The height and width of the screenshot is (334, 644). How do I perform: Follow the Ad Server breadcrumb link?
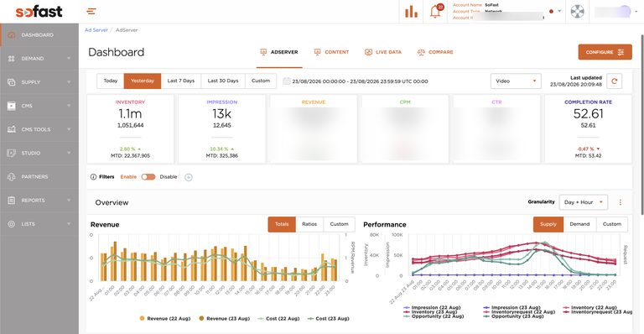(96, 30)
